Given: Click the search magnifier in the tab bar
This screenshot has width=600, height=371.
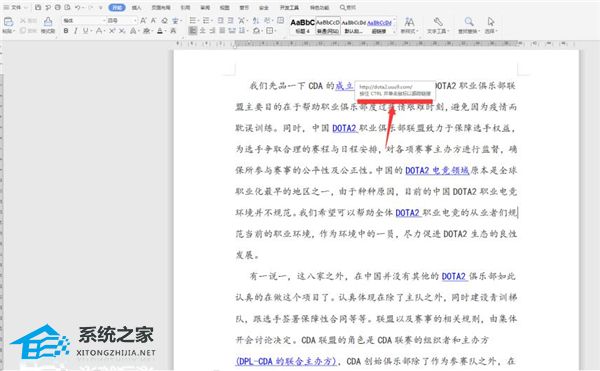Looking at the screenshot, I should point(343,7).
